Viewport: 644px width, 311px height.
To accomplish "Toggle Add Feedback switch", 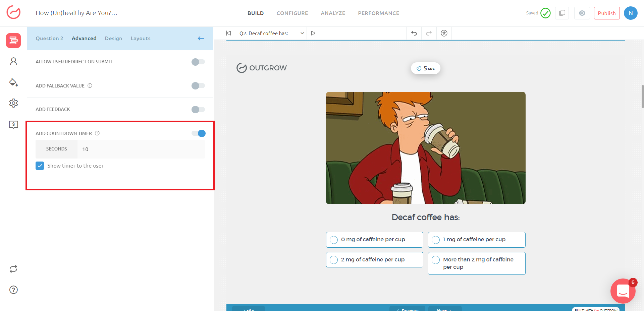I will point(198,110).
